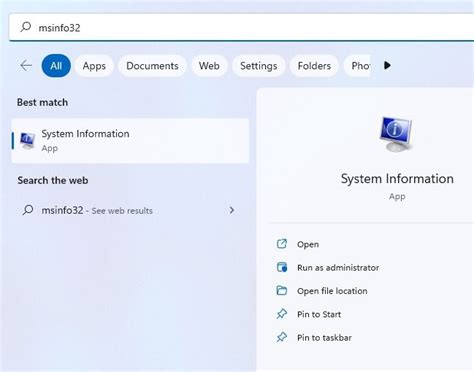
Task: Select System Information best match result
Action: (130, 140)
